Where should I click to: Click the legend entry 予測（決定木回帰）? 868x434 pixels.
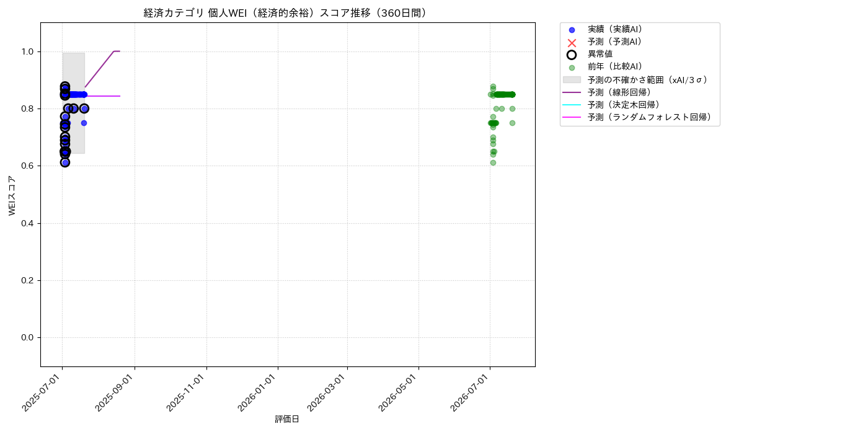[x=624, y=104]
